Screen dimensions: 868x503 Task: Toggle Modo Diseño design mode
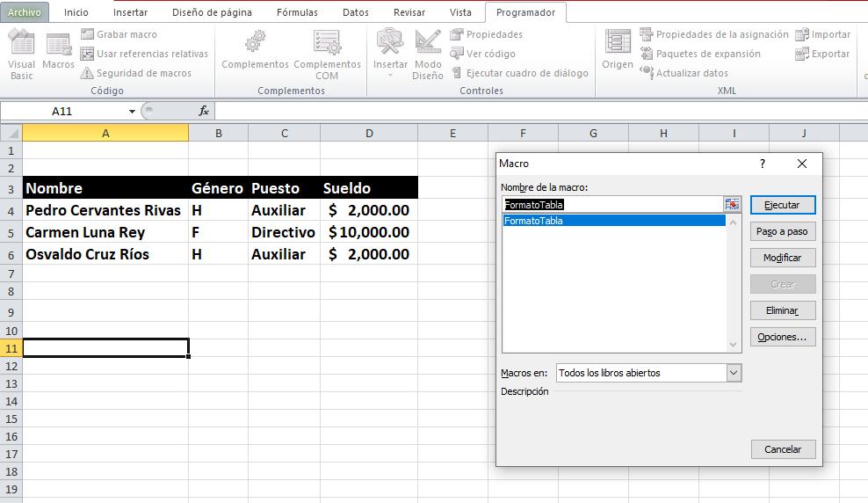coord(428,55)
